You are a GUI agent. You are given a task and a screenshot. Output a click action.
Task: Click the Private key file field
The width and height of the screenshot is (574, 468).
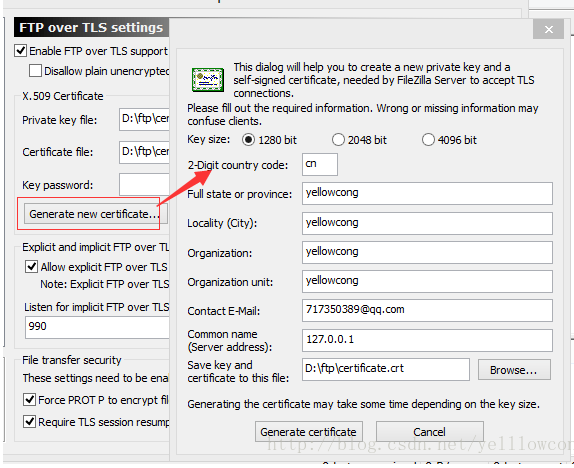[144, 119]
